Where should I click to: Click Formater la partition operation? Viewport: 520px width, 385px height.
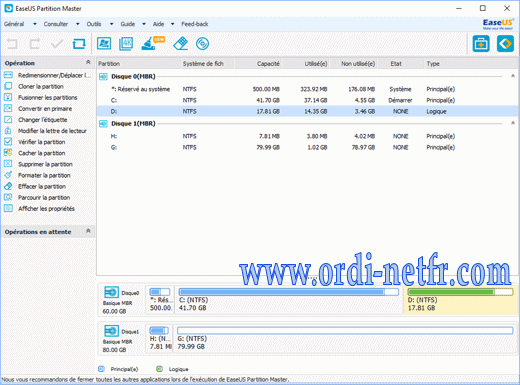[37, 175]
